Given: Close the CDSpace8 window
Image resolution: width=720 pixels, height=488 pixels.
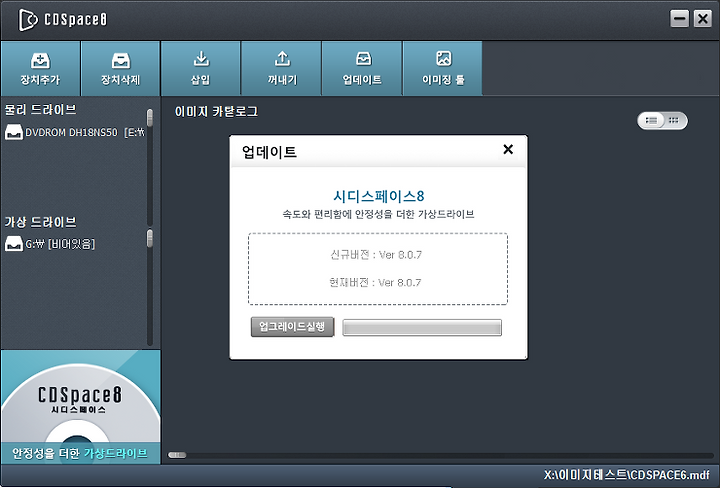Looking at the screenshot, I should coord(703,19).
